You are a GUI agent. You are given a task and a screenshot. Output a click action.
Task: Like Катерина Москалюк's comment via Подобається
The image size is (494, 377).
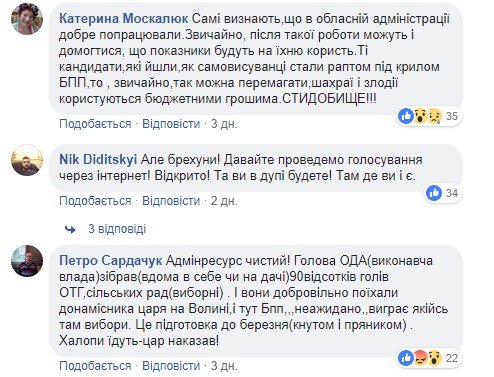(95, 124)
